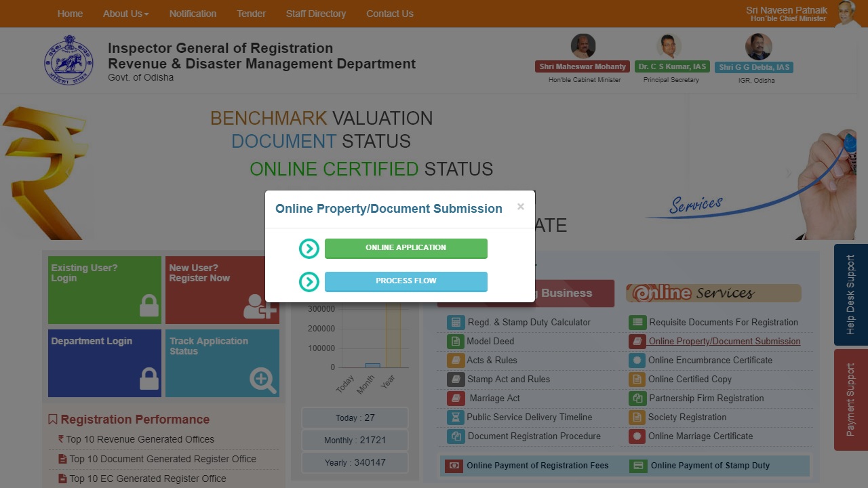Open the Marriage Act icon
868x488 pixels.
click(454, 398)
